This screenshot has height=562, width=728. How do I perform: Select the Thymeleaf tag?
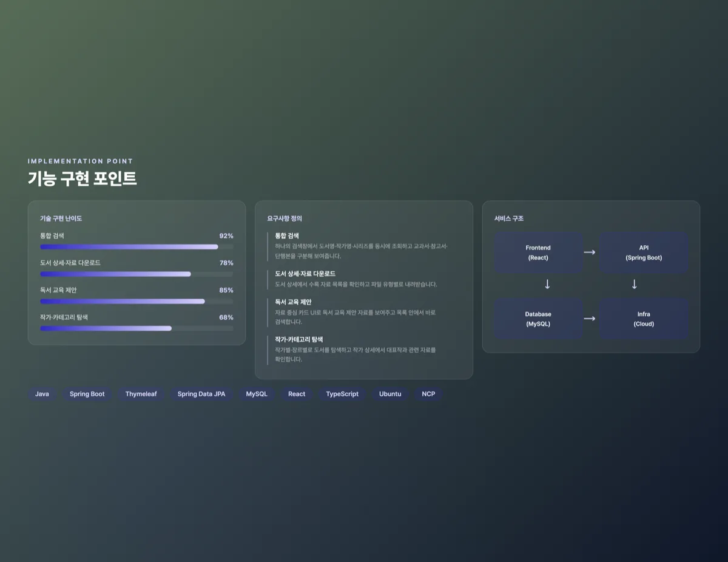click(141, 394)
